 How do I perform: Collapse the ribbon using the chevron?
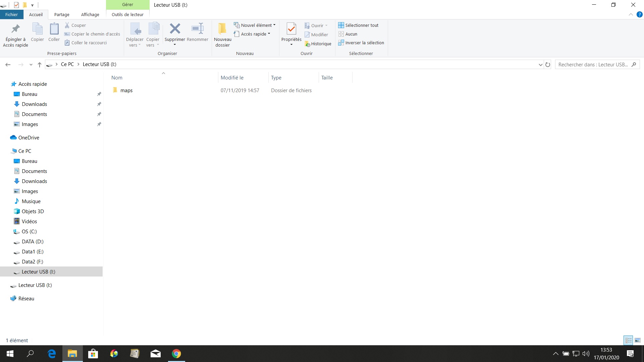pyautogui.click(x=631, y=14)
